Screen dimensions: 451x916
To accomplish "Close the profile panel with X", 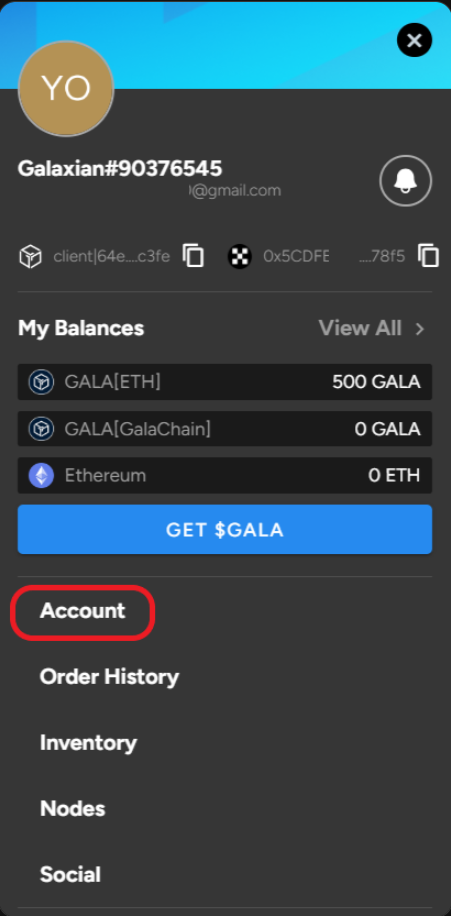I will (x=414, y=40).
